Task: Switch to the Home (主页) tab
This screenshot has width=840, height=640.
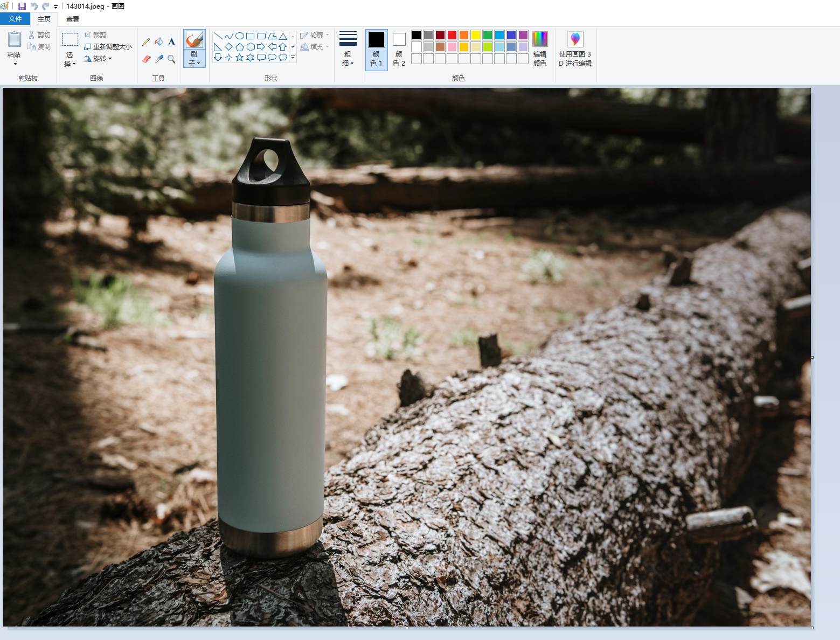Action: 44,19
